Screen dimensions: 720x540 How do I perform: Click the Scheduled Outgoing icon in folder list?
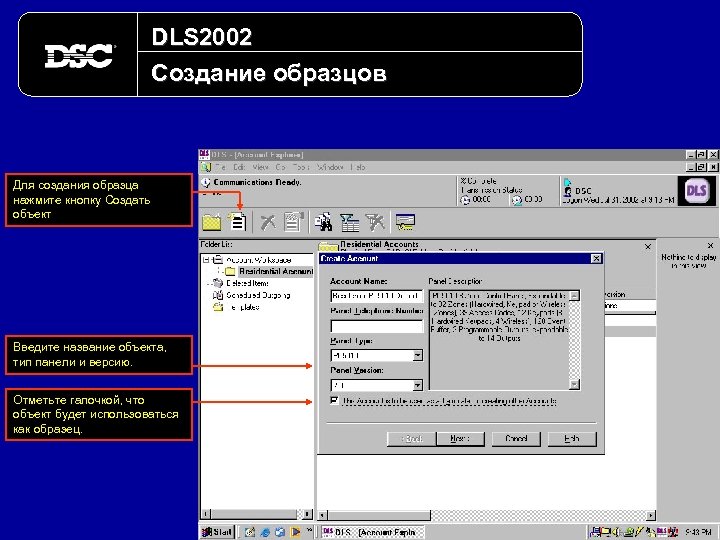coord(218,295)
